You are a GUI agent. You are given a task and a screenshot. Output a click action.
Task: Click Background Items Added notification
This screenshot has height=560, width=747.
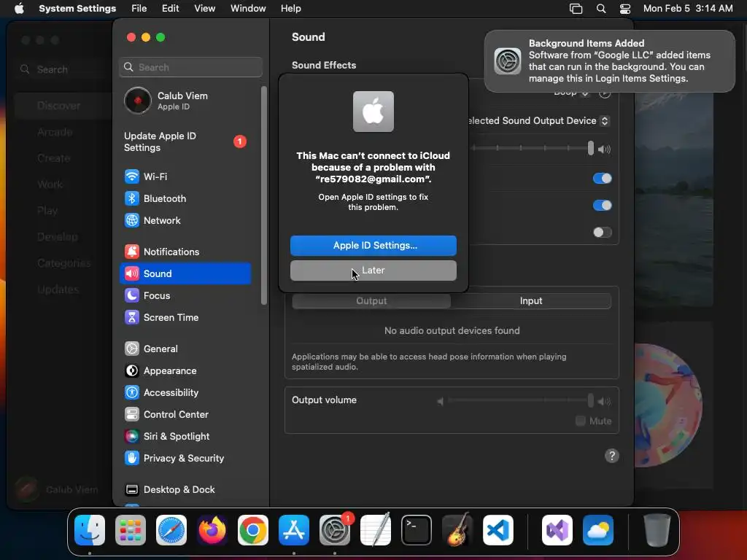[x=609, y=61]
